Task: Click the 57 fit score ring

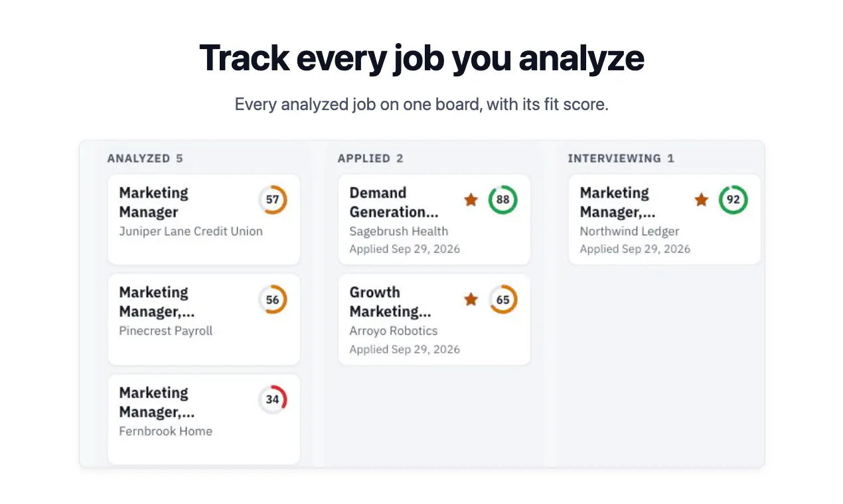Action: tap(273, 200)
